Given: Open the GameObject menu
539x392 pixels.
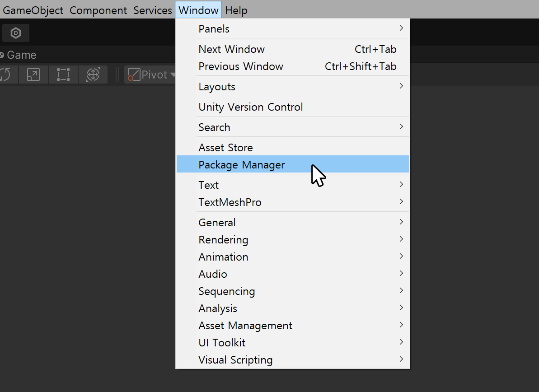Looking at the screenshot, I should pos(33,10).
